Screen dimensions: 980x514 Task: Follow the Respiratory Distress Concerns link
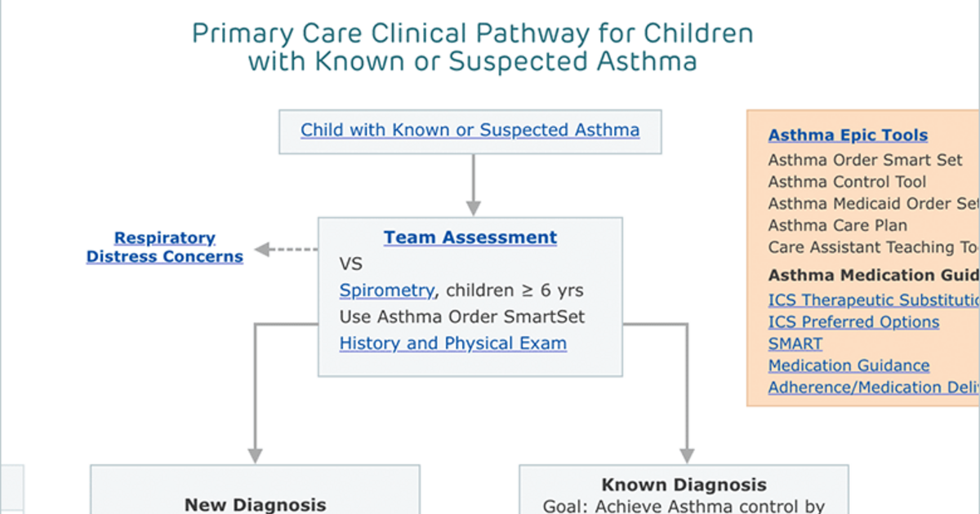[x=165, y=247]
